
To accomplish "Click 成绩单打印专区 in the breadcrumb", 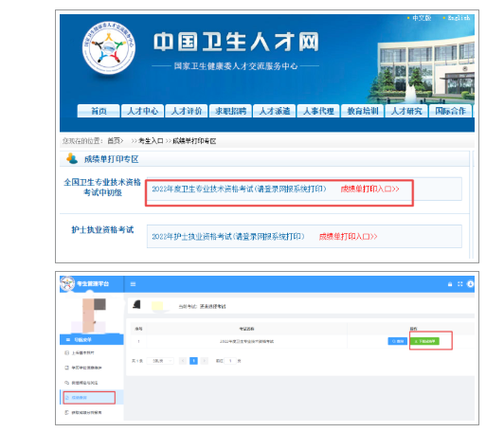I will pyautogui.click(x=194, y=141).
